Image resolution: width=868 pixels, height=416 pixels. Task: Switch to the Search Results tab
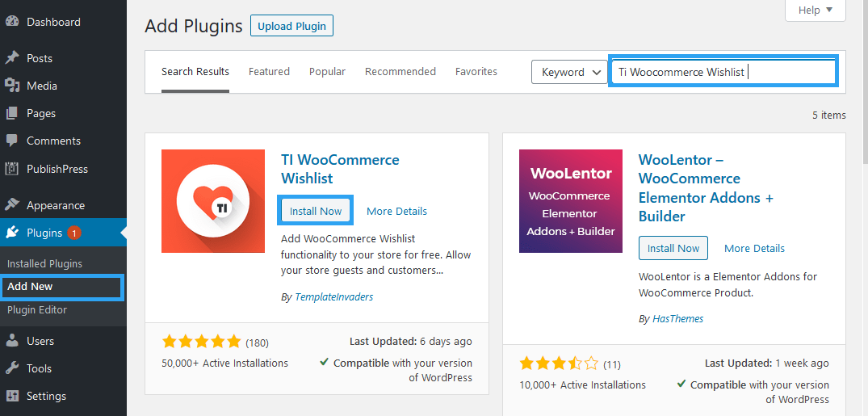click(195, 71)
